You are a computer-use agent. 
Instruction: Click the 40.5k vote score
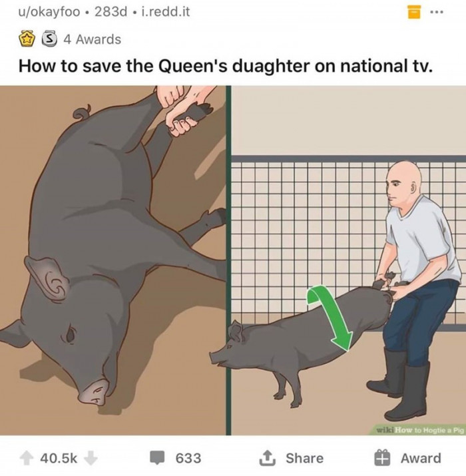59,458
